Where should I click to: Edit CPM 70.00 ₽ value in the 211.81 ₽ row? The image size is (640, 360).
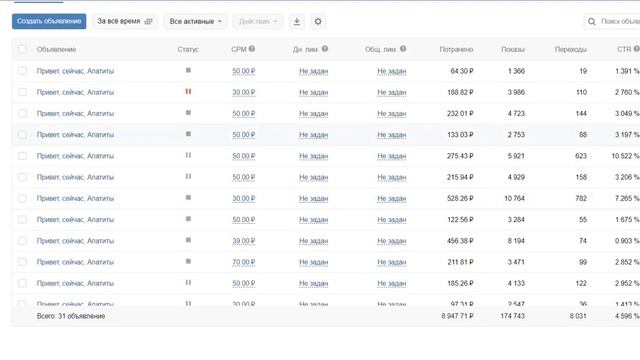(244, 262)
